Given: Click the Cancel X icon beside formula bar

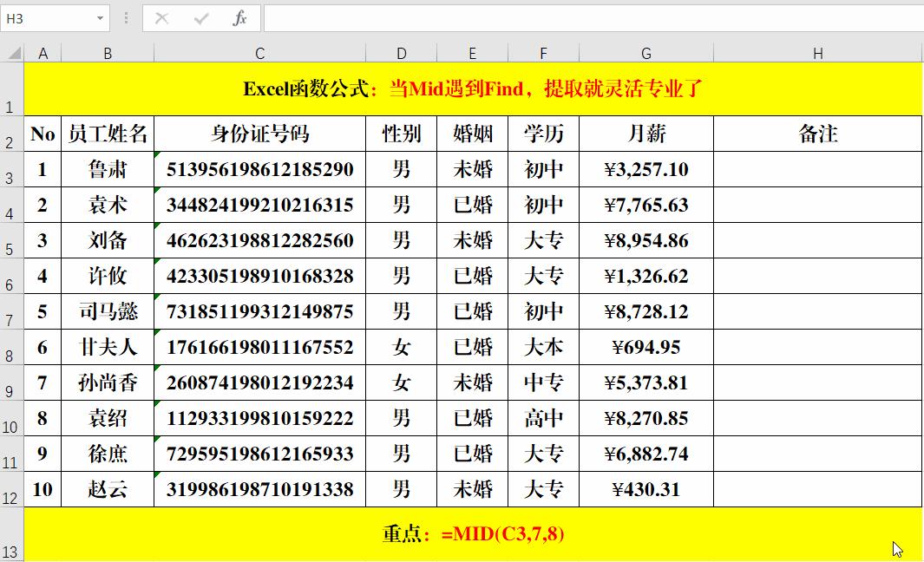Looking at the screenshot, I should pos(161,17).
